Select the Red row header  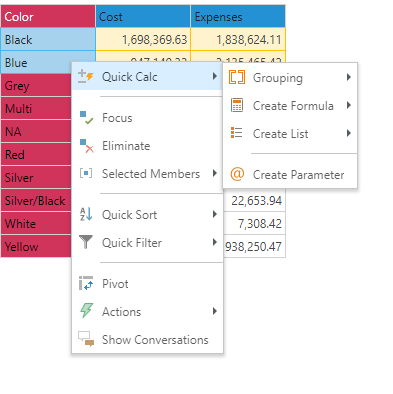(x=36, y=155)
